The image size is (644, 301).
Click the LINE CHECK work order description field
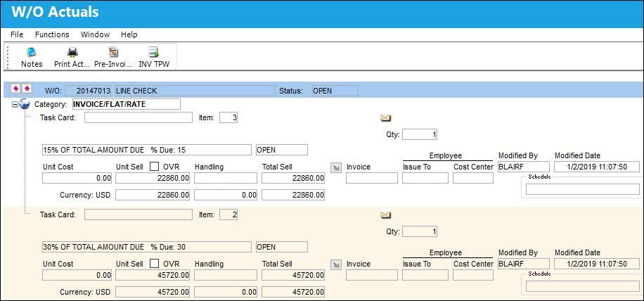195,91
